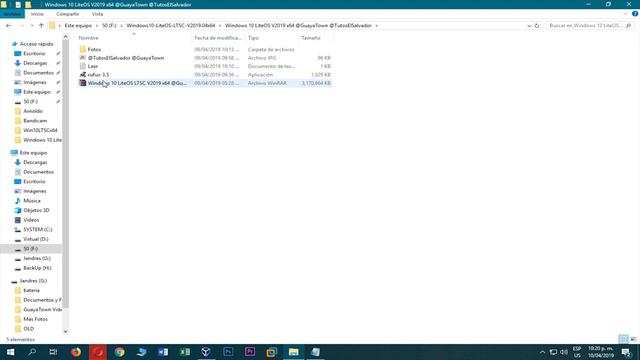
Task: Switch to the Compartir ribbon tab
Action: pyautogui.click(x=68, y=14)
